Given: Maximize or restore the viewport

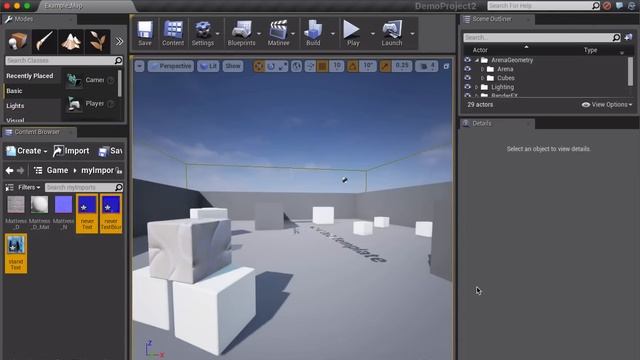Looking at the screenshot, I should click(446, 66).
